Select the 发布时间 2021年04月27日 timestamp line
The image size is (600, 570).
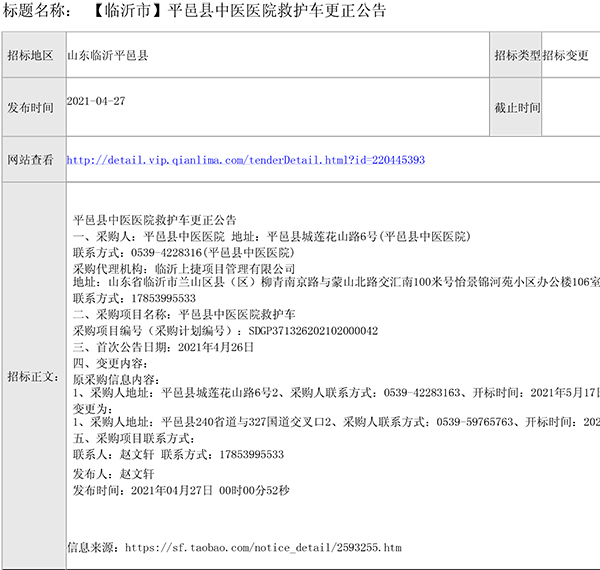click(x=181, y=490)
